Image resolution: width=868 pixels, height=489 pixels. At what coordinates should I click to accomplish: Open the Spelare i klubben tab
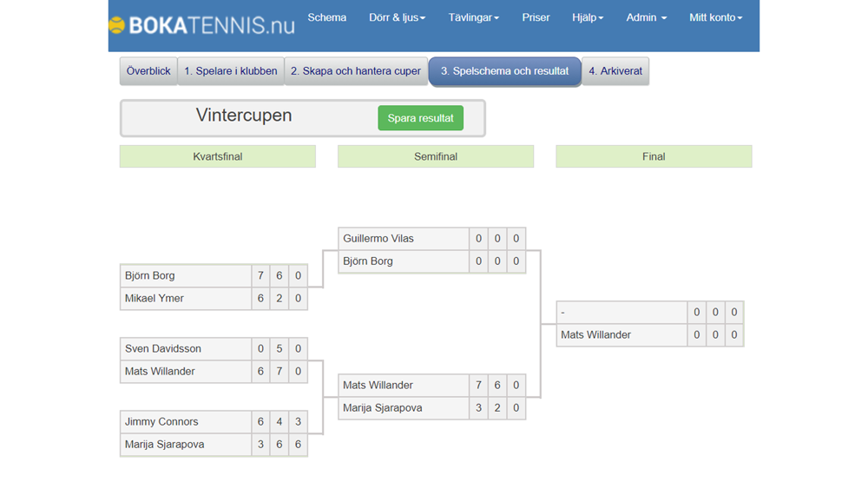[231, 71]
